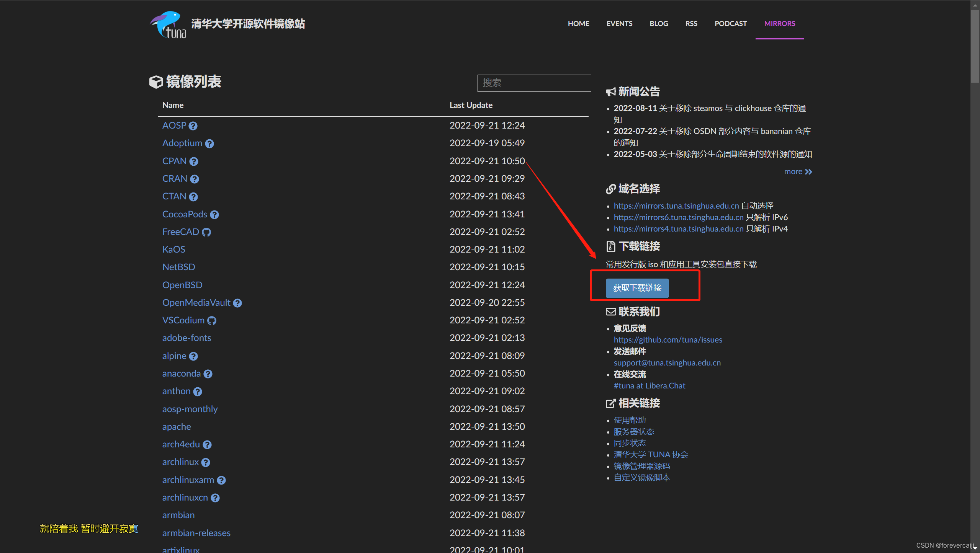
Task: Click the GitHub icon beside VSCodium
Action: coord(212,321)
